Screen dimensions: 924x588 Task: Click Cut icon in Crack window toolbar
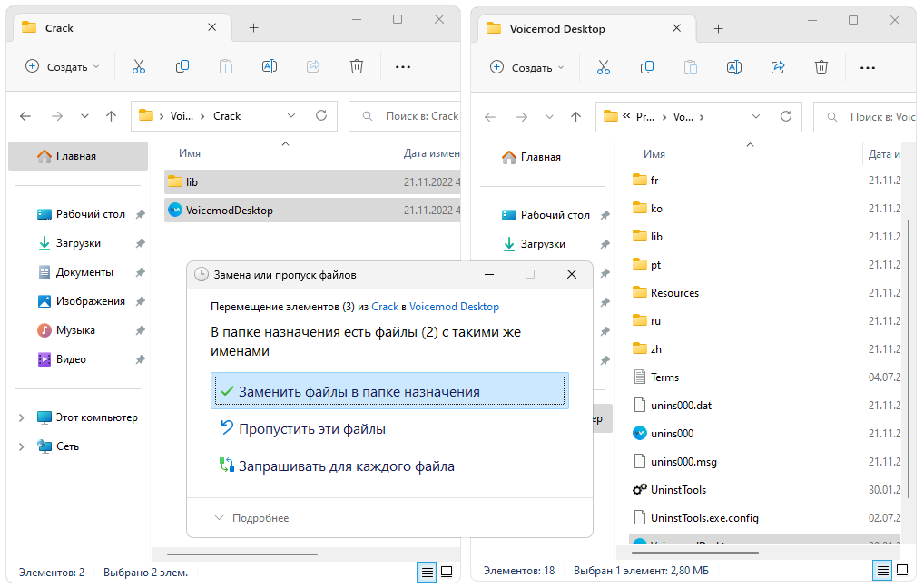[x=139, y=66]
